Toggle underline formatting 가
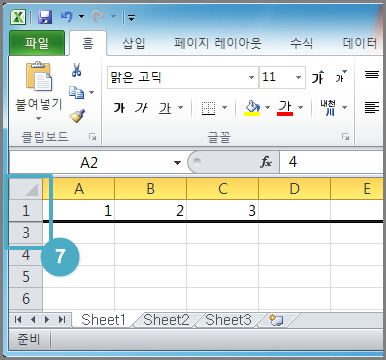The image size is (386, 360). (165, 108)
